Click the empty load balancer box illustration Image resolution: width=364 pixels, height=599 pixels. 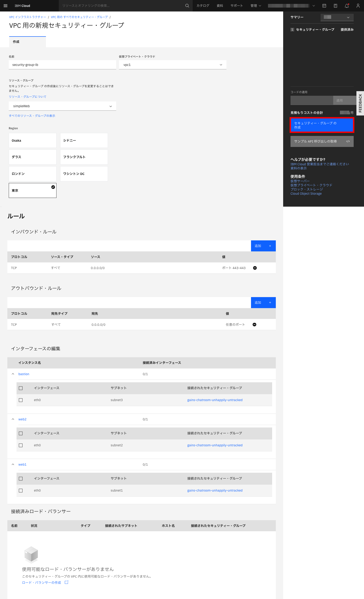click(x=31, y=555)
